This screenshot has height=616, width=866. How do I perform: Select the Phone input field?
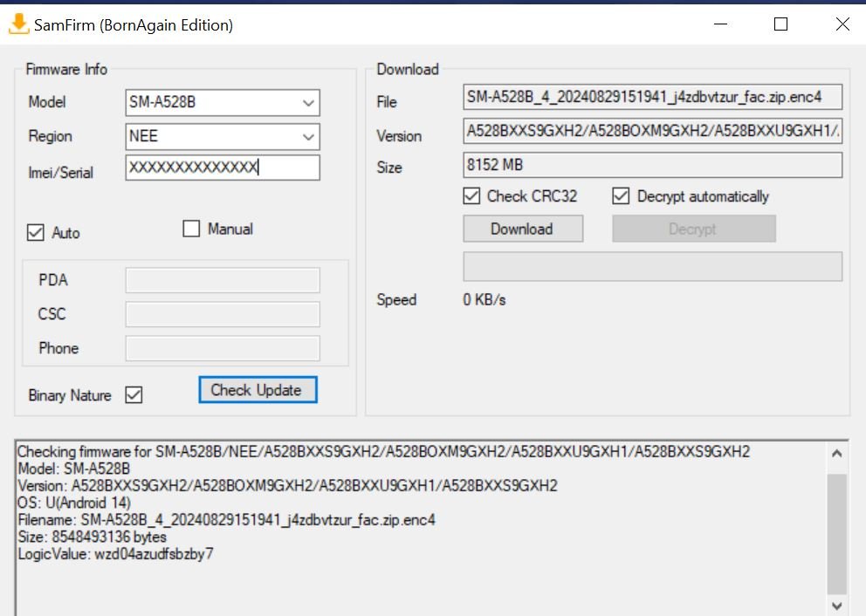(223, 348)
